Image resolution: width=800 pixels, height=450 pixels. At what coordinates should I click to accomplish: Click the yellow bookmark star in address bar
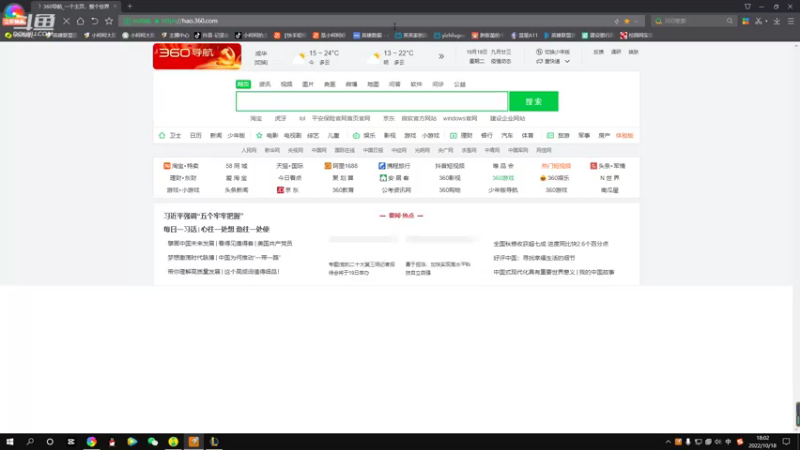627,21
